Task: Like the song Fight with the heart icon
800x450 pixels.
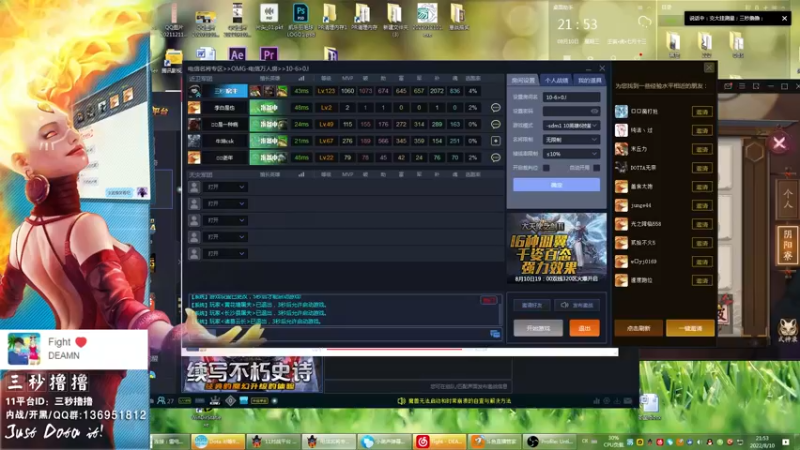Action: (81, 342)
